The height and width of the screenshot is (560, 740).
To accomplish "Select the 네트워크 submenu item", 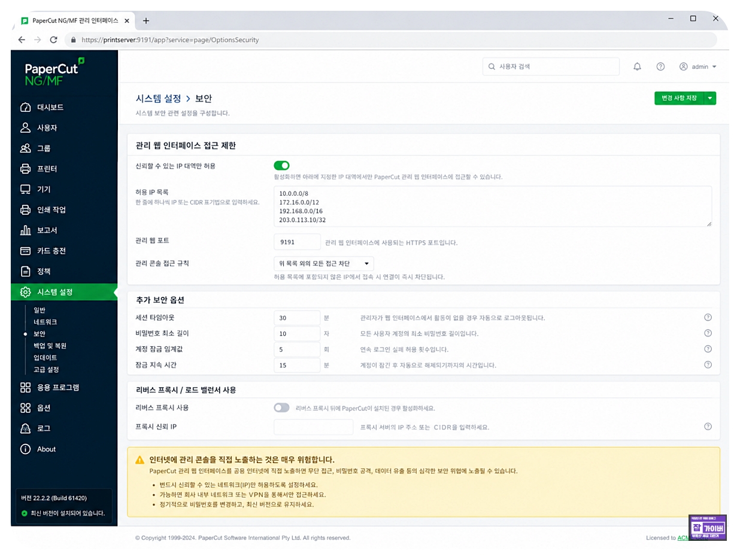I will [46, 322].
